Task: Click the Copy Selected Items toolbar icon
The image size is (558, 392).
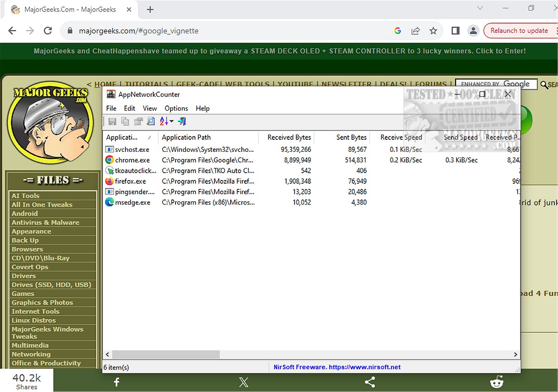Action: [x=125, y=121]
